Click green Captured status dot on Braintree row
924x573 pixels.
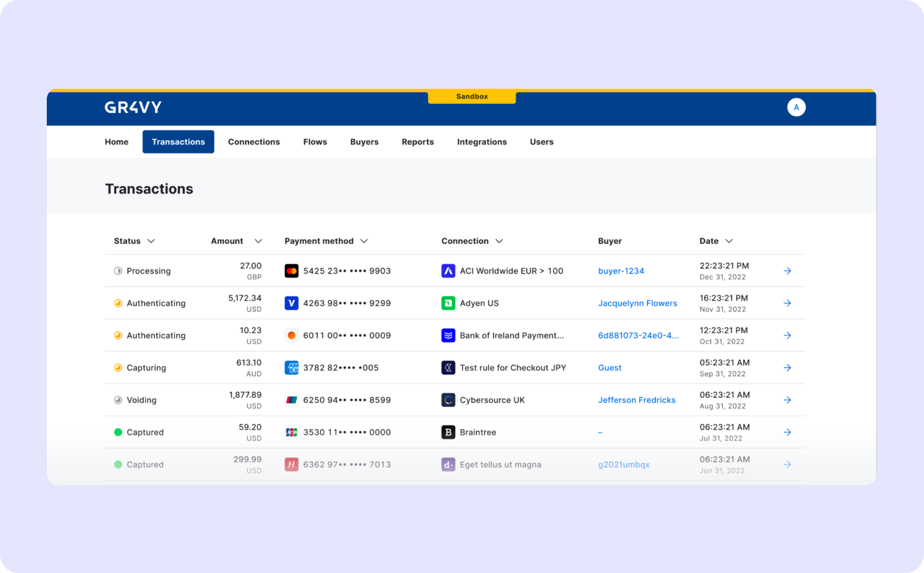coord(118,432)
